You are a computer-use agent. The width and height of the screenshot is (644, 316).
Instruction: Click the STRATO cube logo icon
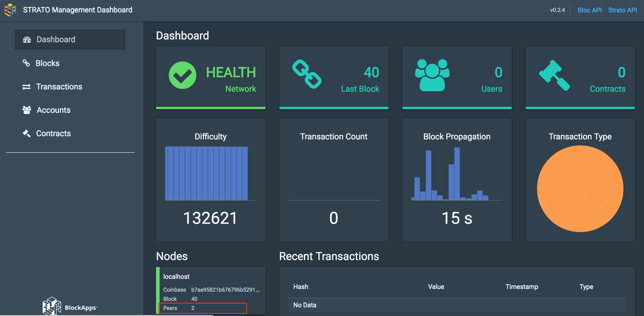[x=10, y=10]
